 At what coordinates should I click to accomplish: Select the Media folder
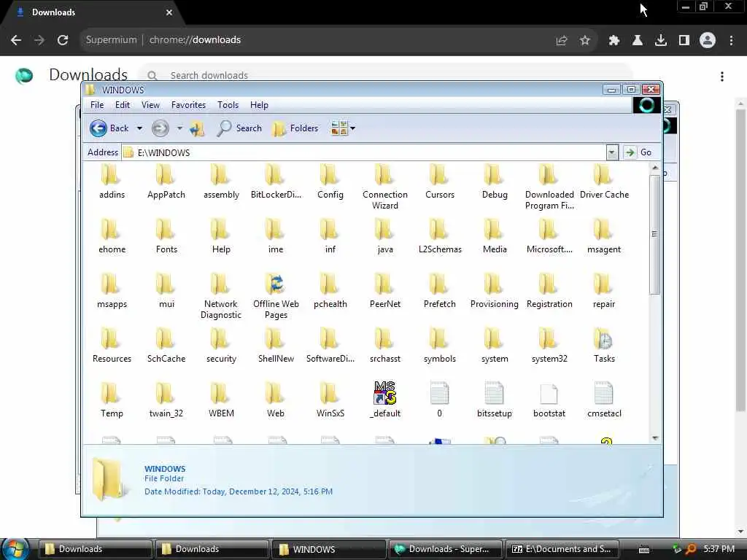pyautogui.click(x=495, y=237)
